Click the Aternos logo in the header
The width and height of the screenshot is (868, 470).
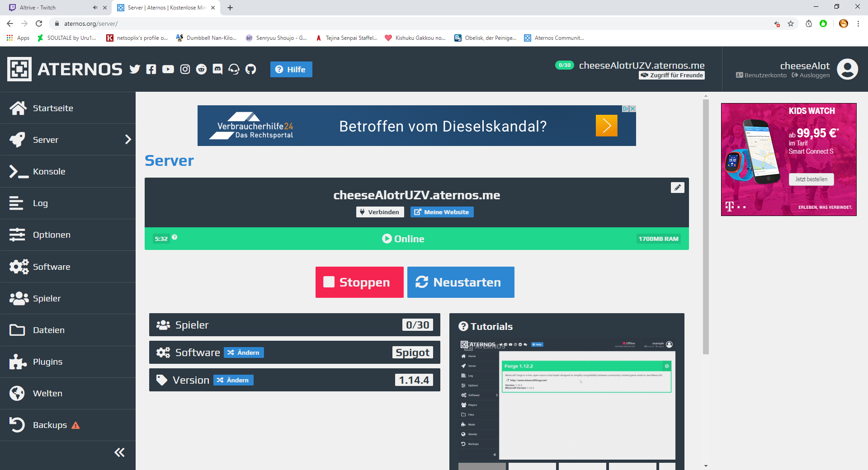tap(65, 69)
